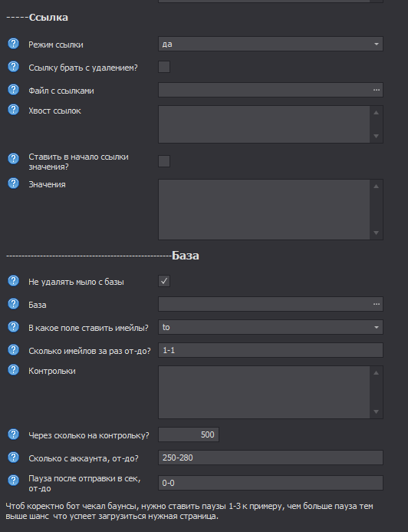Browse file for Файл с ссылками
The image size is (408, 532).
pyautogui.click(x=376, y=90)
